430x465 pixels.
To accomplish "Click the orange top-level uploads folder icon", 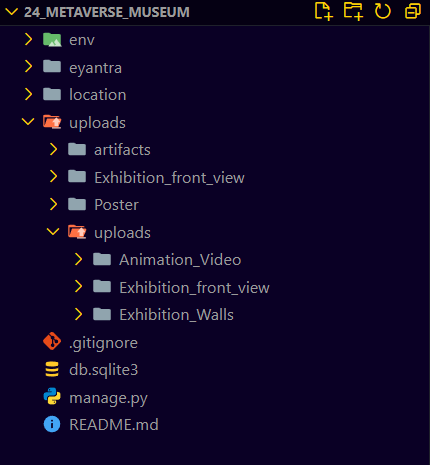I will 52,122.
